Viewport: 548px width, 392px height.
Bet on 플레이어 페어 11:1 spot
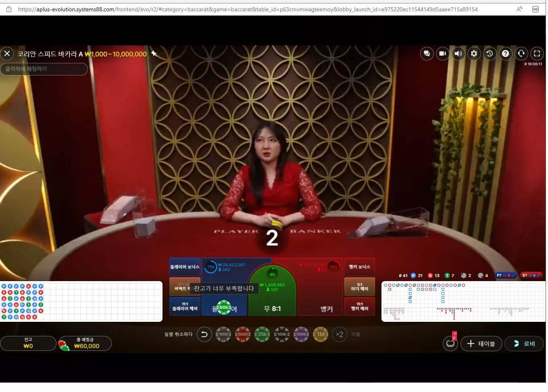[x=185, y=307]
